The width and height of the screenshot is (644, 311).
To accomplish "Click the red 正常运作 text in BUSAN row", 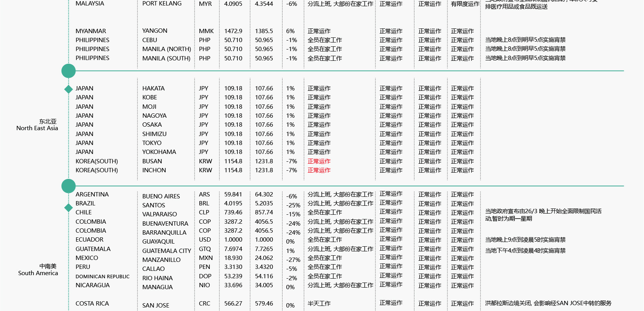I will pos(319,161).
